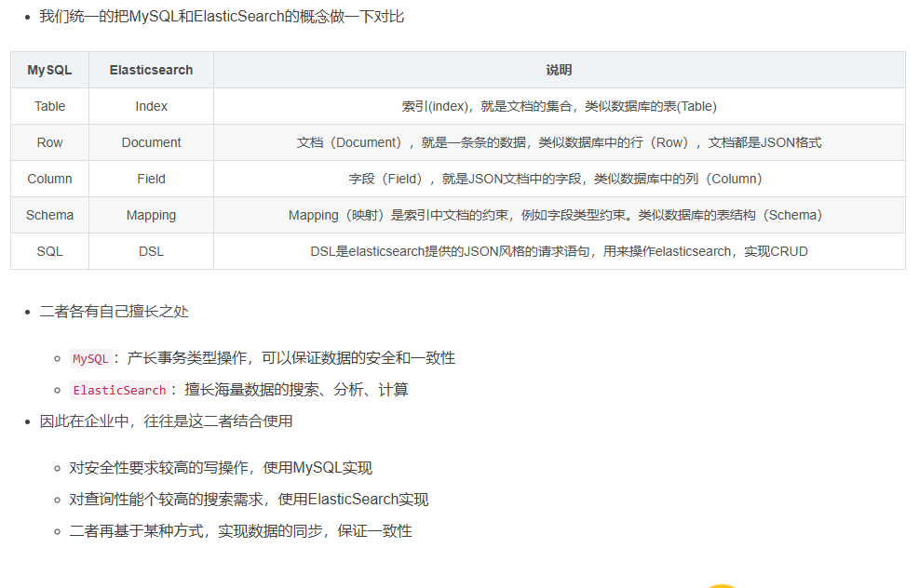919x588 pixels.
Task: Click the bullet 对查询性能个较高的搜索需求
Action: [x=249, y=500]
